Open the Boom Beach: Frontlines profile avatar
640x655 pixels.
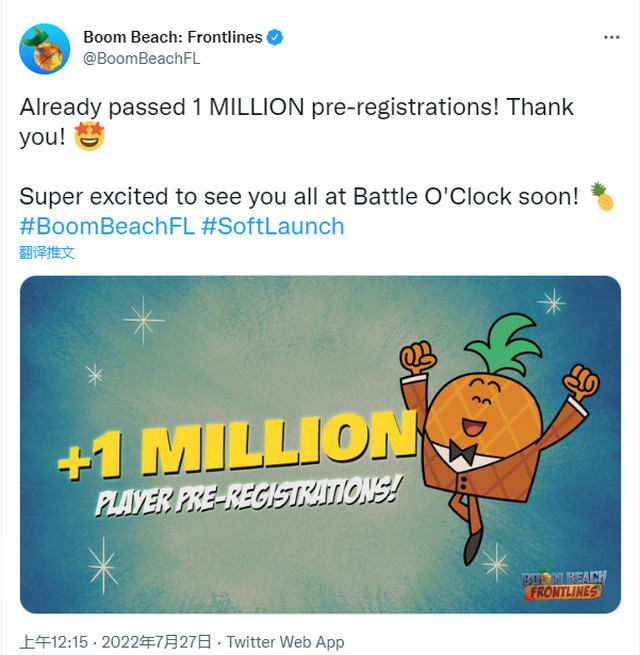click(x=44, y=48)
